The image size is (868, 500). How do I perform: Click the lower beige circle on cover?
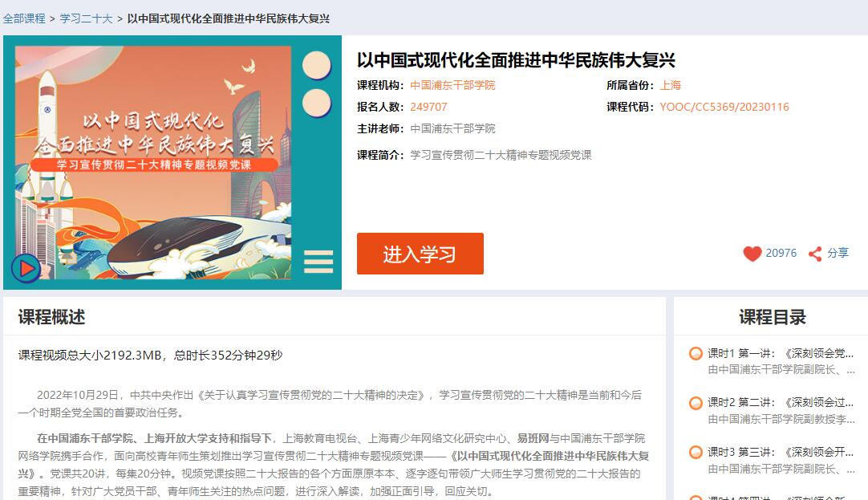[x=317, y=103]
